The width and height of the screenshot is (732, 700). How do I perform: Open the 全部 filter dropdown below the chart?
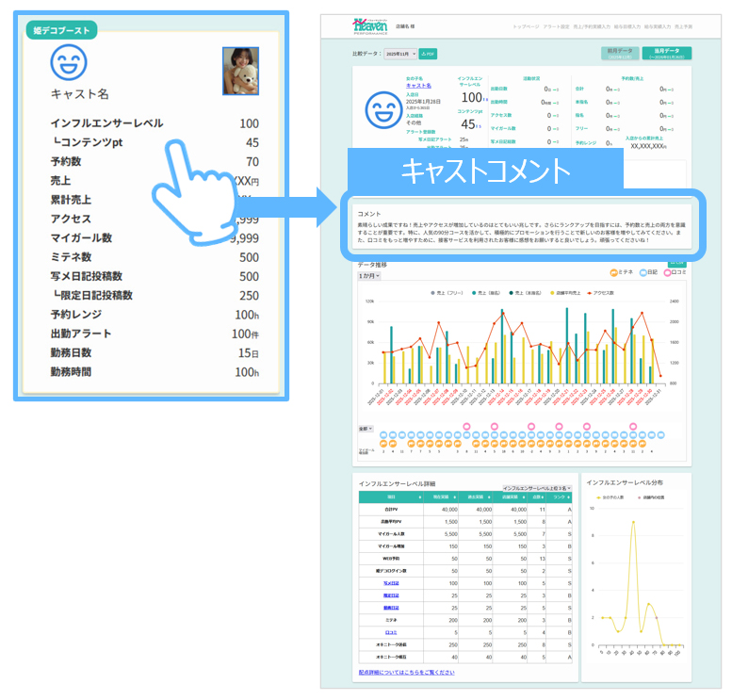click(365, 429)
